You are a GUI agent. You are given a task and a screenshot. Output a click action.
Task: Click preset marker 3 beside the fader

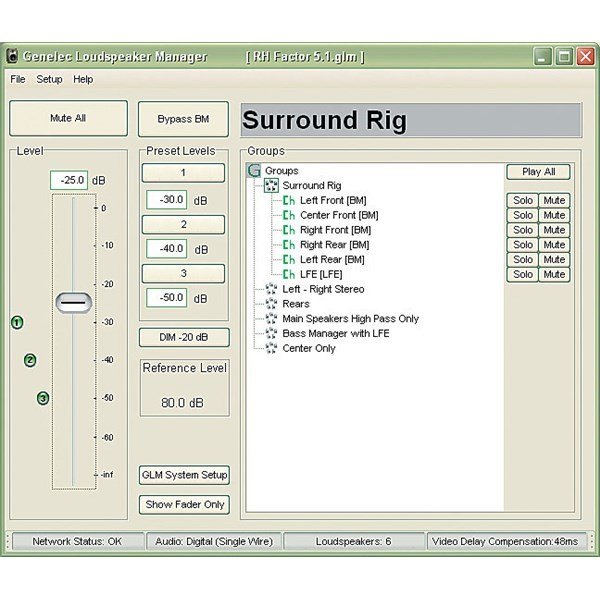43,399
